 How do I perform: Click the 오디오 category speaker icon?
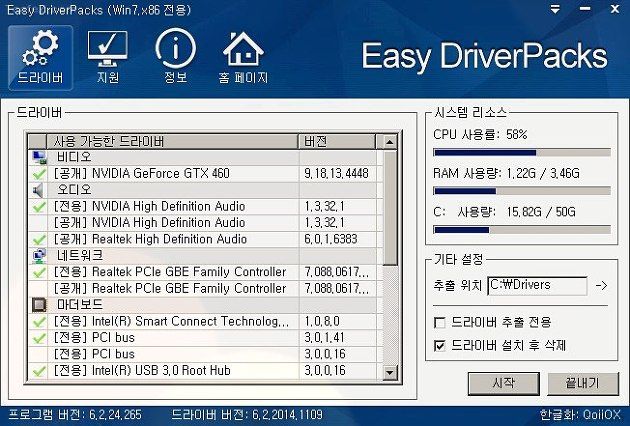[x=38, y=190]
